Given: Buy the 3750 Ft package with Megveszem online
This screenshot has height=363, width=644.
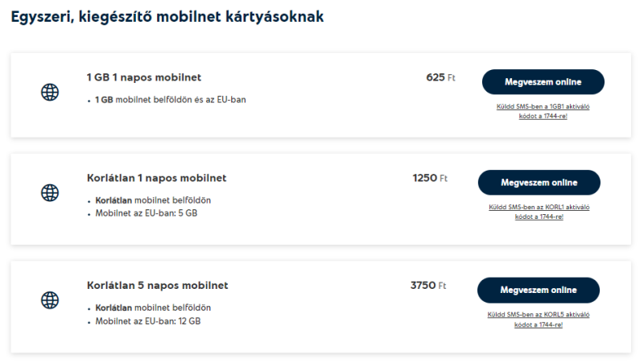Looking at the screenshot, I should [538, 291].
